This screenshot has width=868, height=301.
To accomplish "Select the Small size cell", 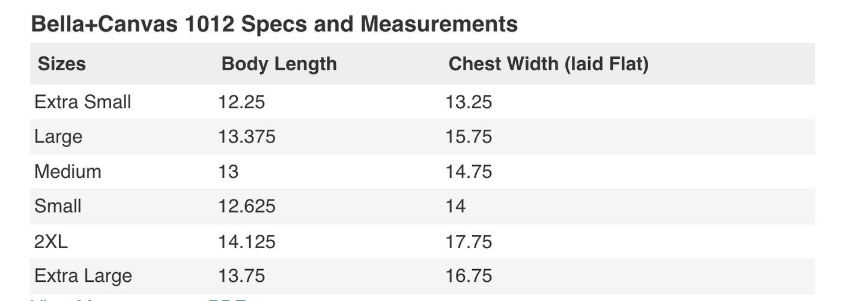I will click(x=58, y=206).
